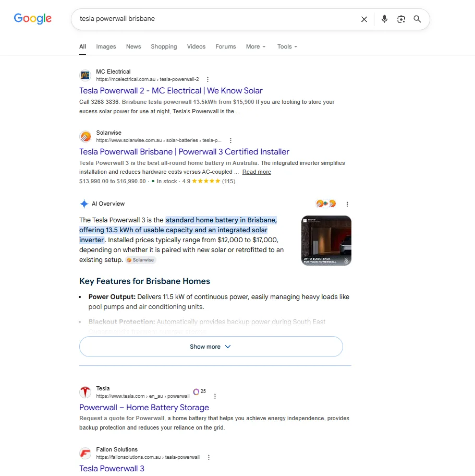Clear the search box with X icon
The height and width of the screenshot is (476, 475).
364,19
